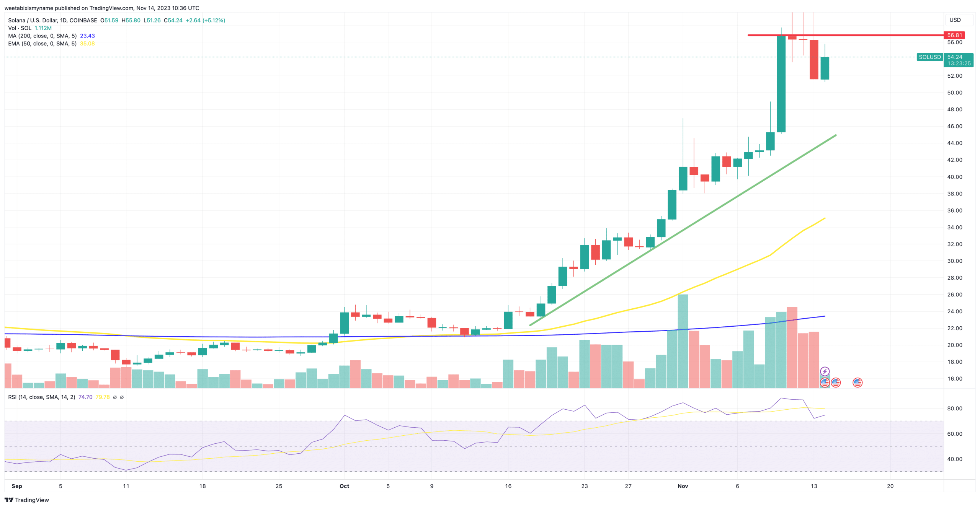The image size is (980, 508).
Task: Select the MA (200, close, 0, SMA, 5) legend
Action: coord(42,36)
